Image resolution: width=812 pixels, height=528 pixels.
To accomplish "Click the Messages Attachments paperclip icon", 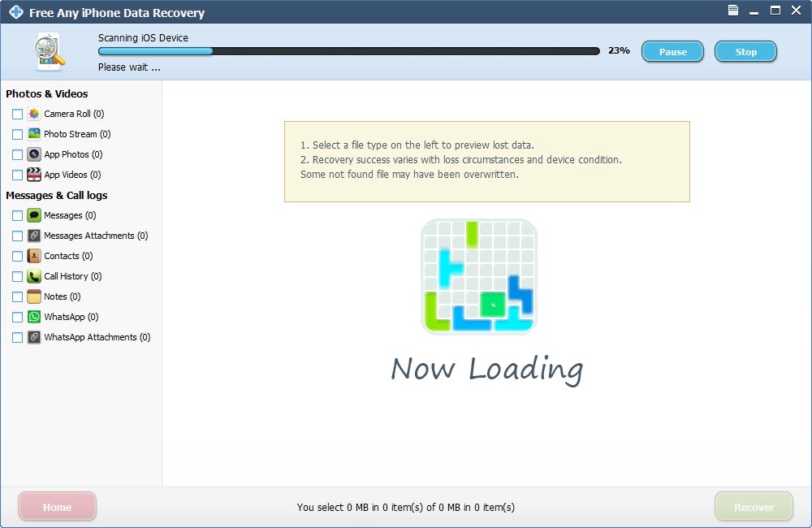I will point(34,236).
